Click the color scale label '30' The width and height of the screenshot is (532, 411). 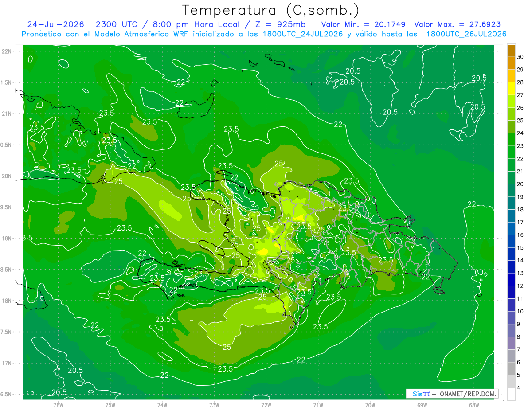click(520, 57)
